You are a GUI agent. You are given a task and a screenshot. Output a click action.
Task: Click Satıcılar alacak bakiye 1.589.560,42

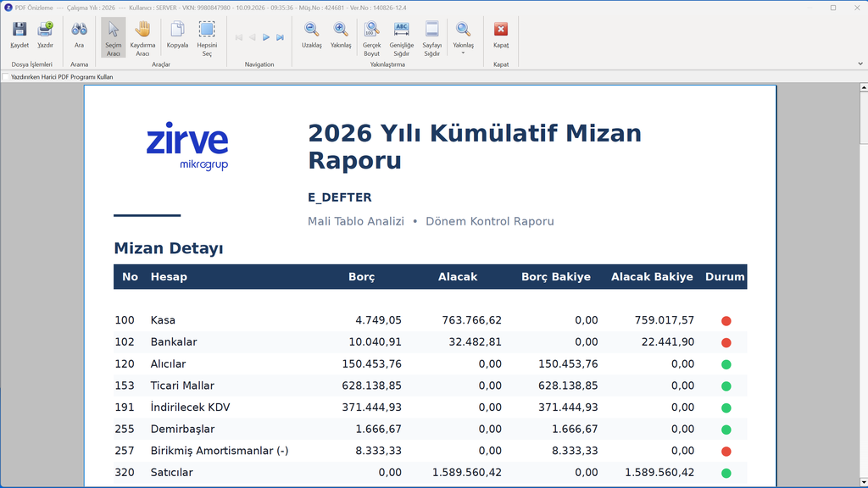[659, 473]
